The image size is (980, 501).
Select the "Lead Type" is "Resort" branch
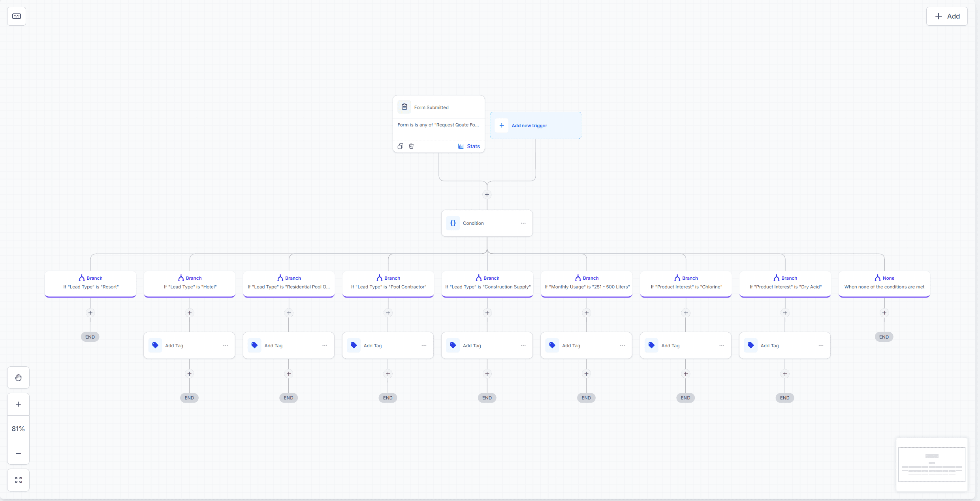[90, 284]
